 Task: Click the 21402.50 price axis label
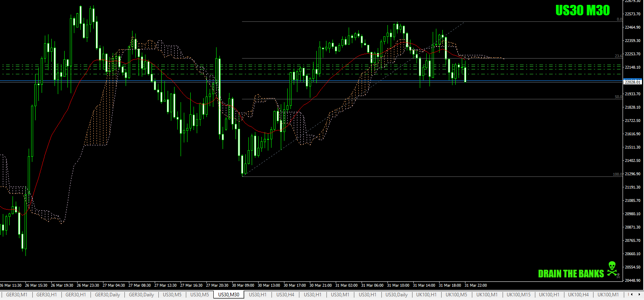coord(633,161)
